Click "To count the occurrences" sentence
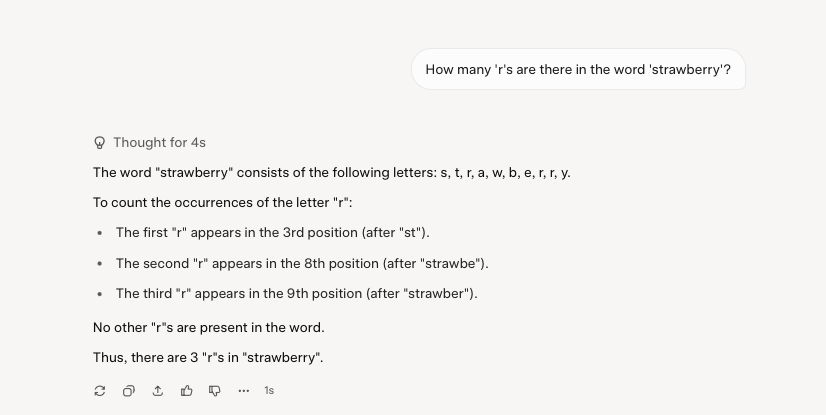The width and height of the screenshot is (826, 415). pos(222,203)
